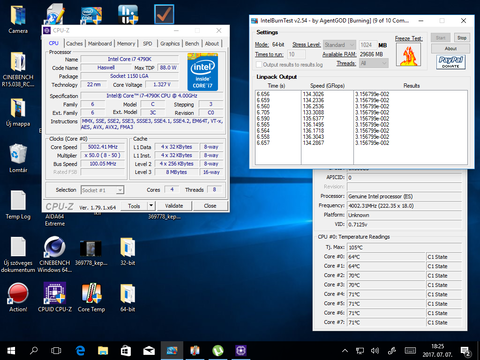Click the Core Speed 5002.41 MHz value
The height and width of the screenshot is (360, 480).
pyautogui.click(x=103, y=147)
